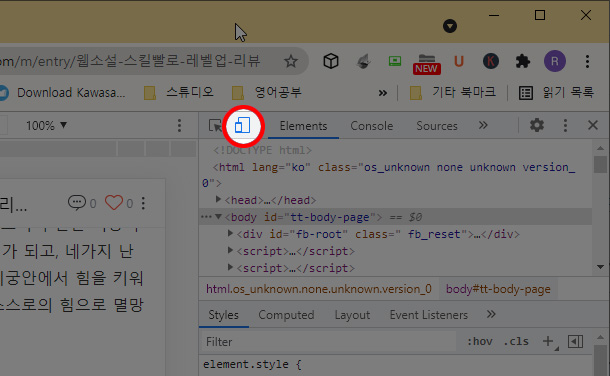Activate the inspect element picker icon
Viewport: 610px width, 376px height.
[215, 126]
